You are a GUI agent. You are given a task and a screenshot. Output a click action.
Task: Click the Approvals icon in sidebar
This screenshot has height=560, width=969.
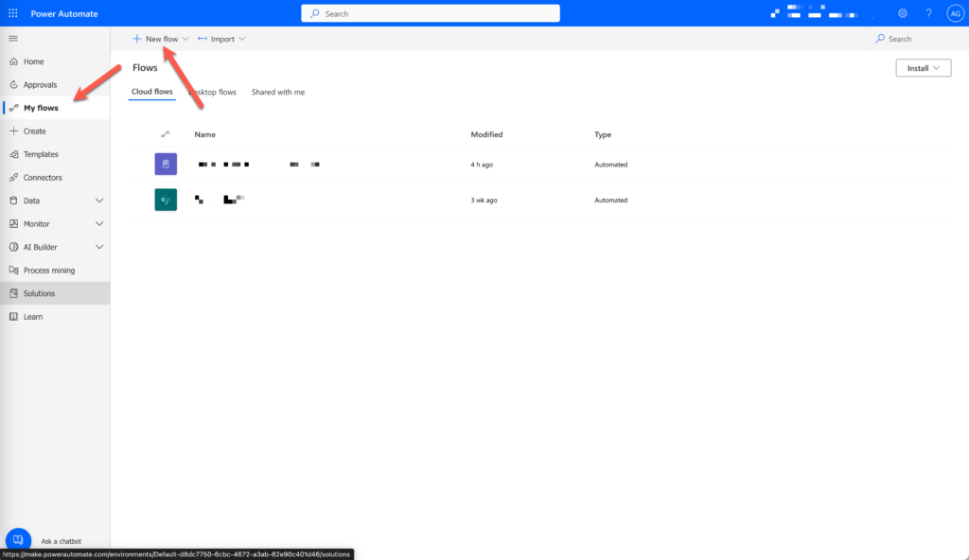pyautogui.click(x=13, y=85)
